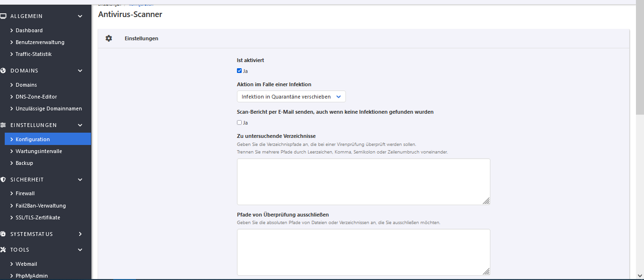
Task: Click the shield icon beside Sicherheit
Action: pos(3,180)
